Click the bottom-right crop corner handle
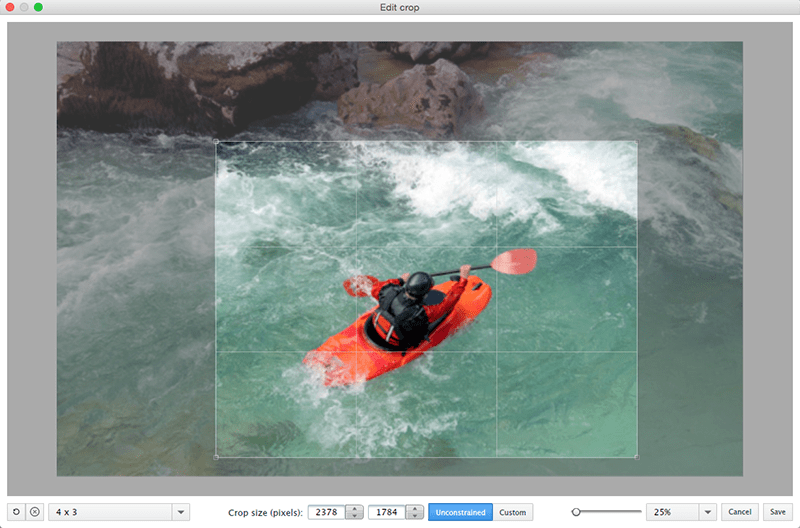Screen dimensions: 800x528 pos(637,457)
